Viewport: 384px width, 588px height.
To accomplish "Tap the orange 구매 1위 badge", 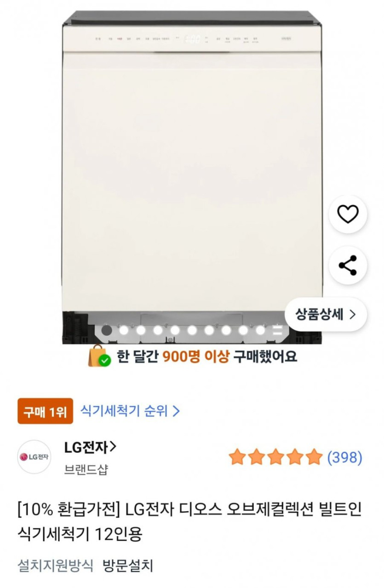I will click(x=45, y=411).
